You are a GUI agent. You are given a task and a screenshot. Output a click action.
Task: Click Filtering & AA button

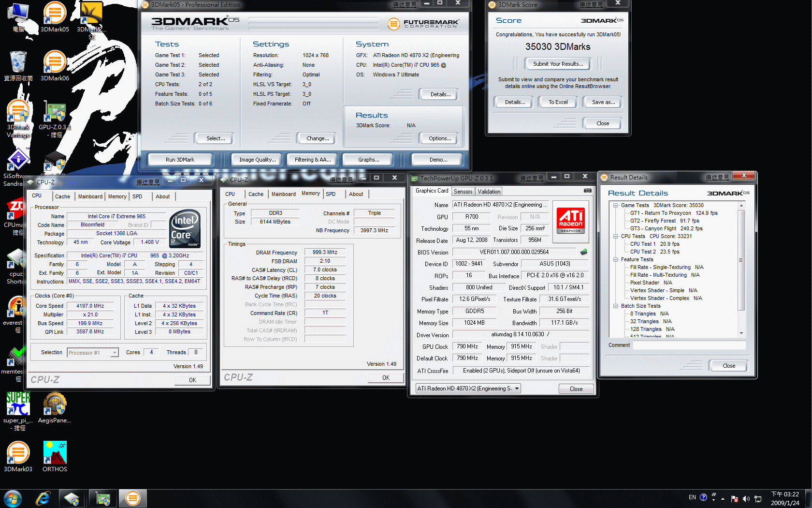(x=313, y=160)
